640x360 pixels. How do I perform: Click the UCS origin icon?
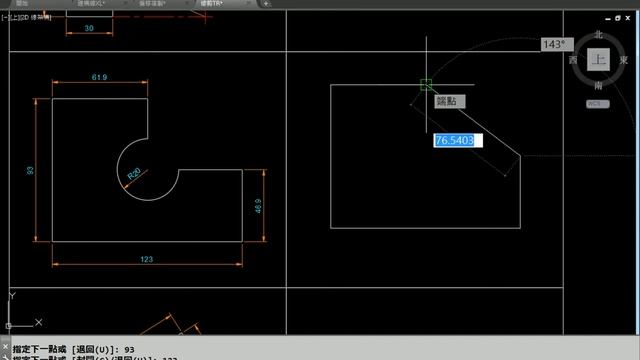pyautogui.click(x=9, y=326)
